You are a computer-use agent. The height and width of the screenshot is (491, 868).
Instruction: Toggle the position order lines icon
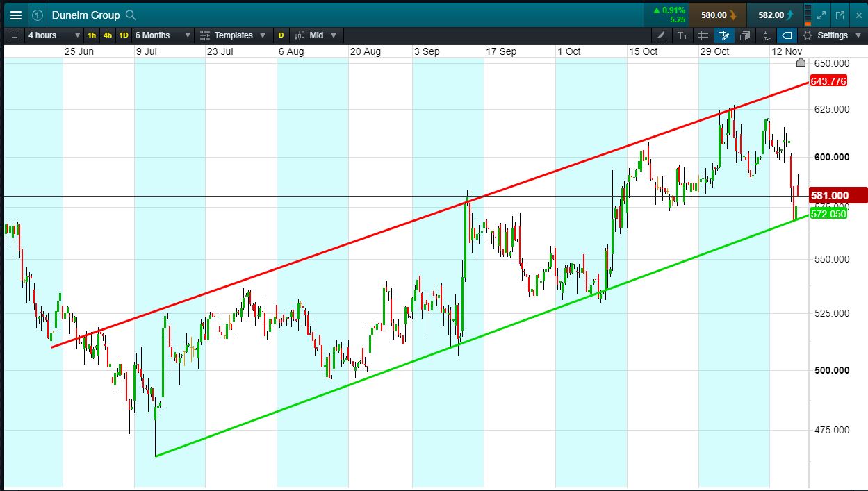coord(767,35)
